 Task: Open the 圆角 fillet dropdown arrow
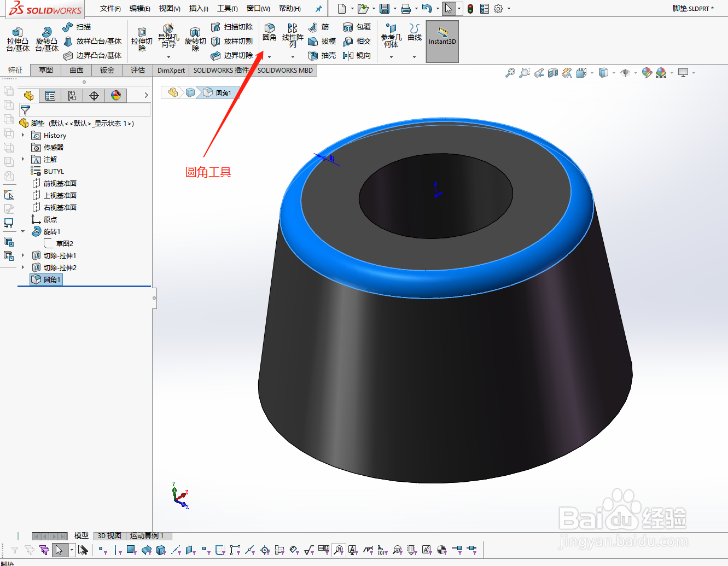270,57
